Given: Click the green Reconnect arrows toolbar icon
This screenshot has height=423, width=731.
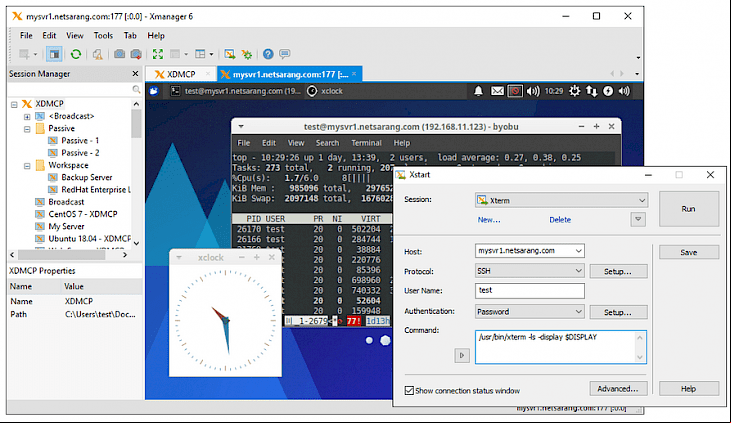Looking at the screenshot, I should click(76, 54).
